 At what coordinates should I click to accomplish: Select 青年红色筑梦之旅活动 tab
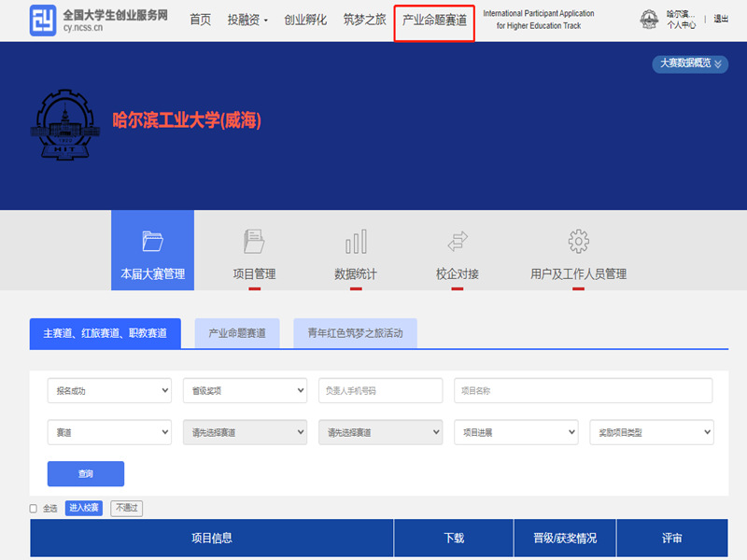[355, 333]
